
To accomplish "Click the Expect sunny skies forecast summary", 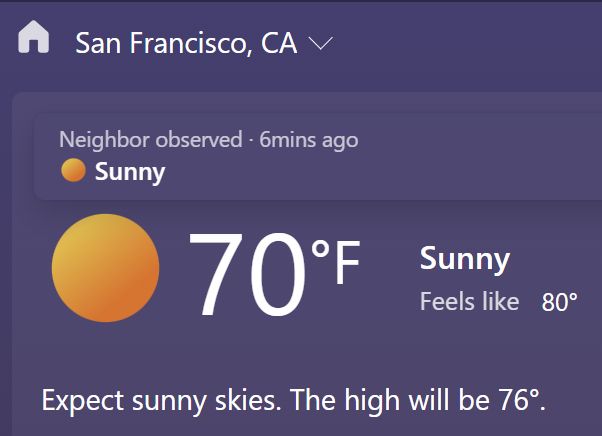I will (x=294, y=401).
